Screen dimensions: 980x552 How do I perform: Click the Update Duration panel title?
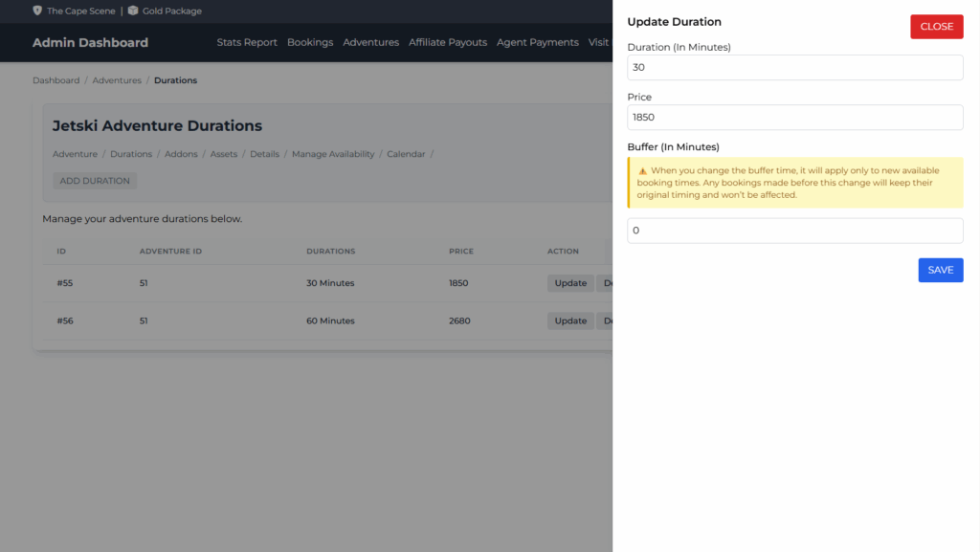tap(675, 22)
